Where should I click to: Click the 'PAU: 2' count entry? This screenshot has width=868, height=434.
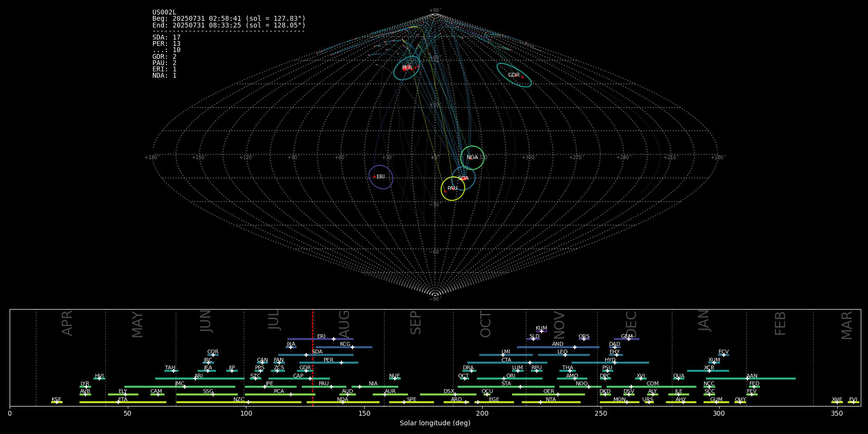click(x=164, y=63)
